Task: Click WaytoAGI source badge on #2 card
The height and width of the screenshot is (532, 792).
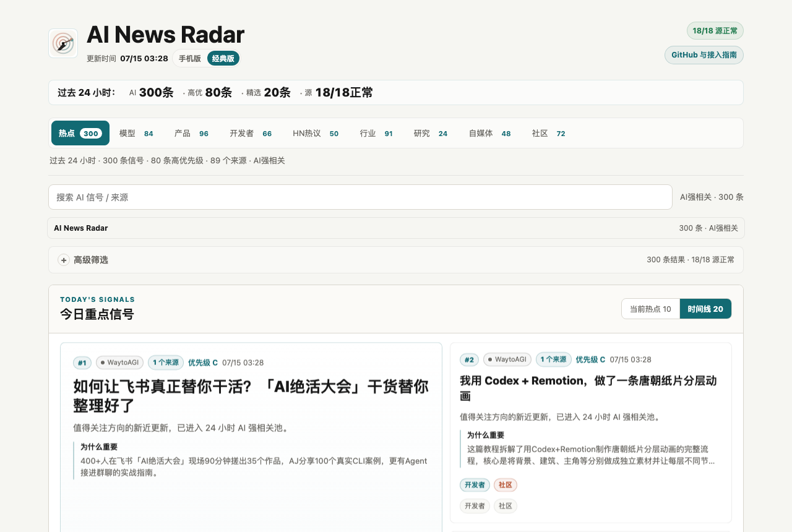Action: (507, 359)
